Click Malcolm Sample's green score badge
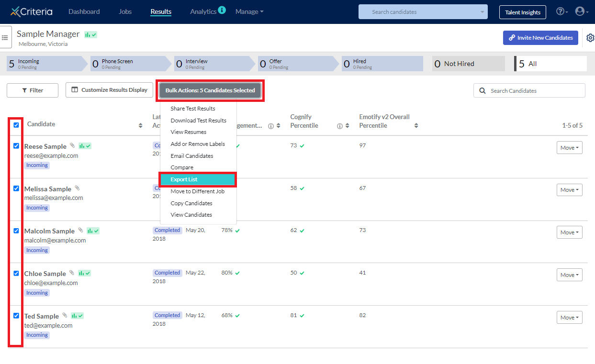The image size is (595, 364). tap(93, 231)
